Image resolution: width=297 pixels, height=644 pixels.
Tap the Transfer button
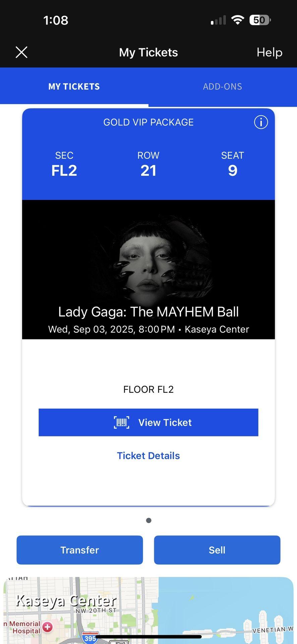[x=80, y=550]
